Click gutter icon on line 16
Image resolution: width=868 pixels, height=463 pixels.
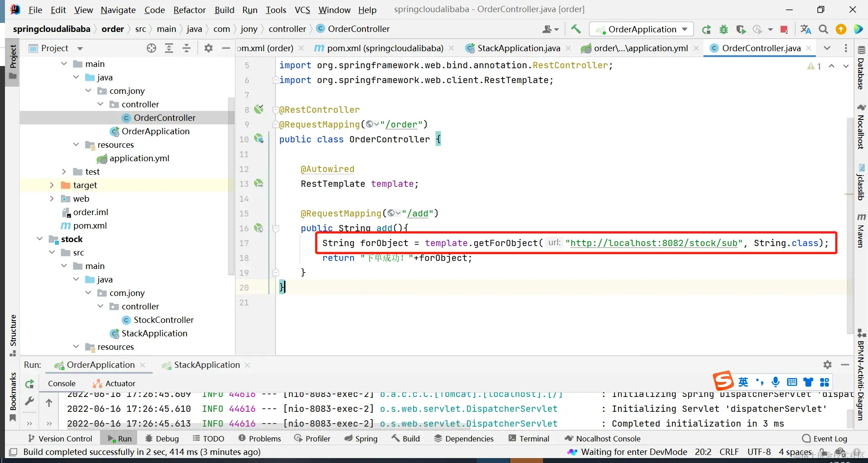point(259,228)
